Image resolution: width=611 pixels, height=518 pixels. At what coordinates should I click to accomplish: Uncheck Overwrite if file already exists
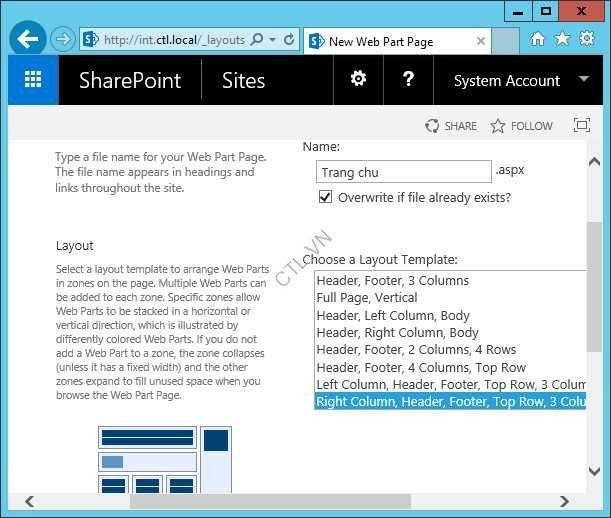click(325, 197)
